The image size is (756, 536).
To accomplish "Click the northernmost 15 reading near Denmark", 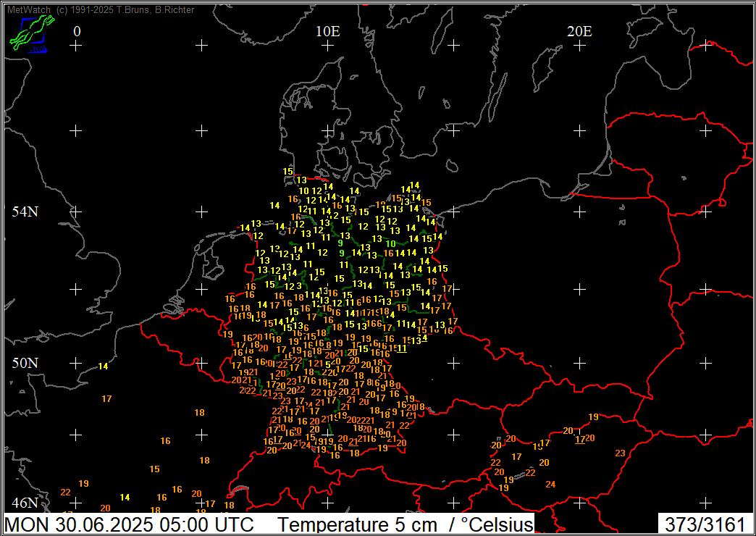I will pos(287,171).
